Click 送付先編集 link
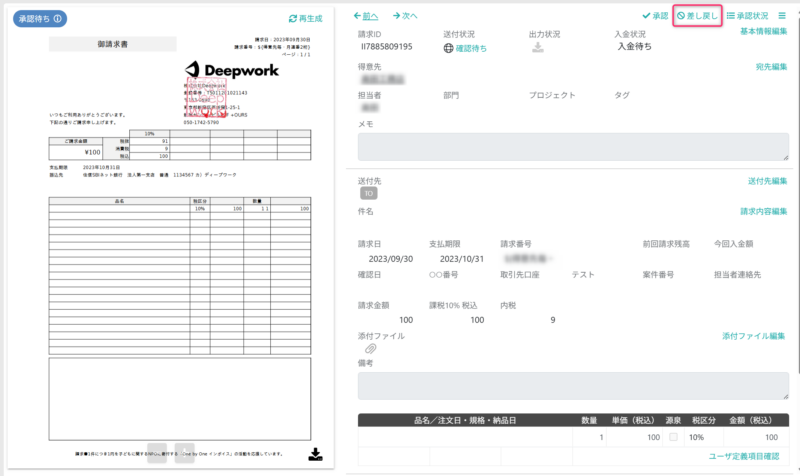The height and width of the screenshot is (476, 800). point(767,181)
